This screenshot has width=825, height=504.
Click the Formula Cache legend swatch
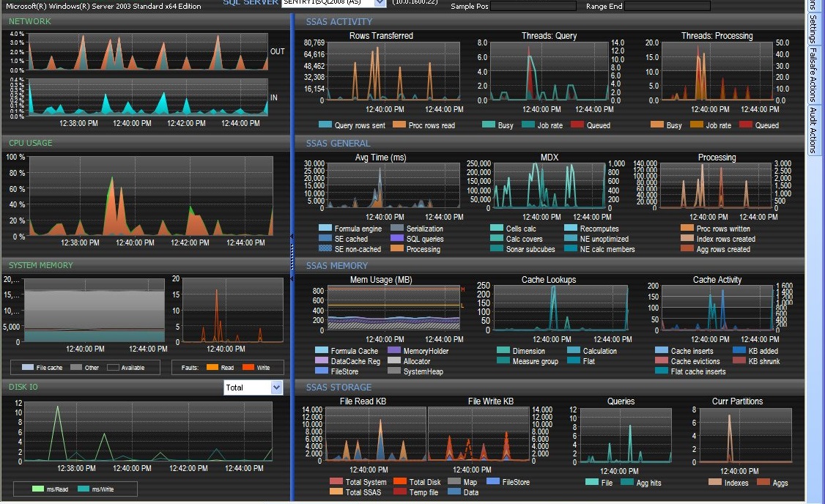(322, 350)
